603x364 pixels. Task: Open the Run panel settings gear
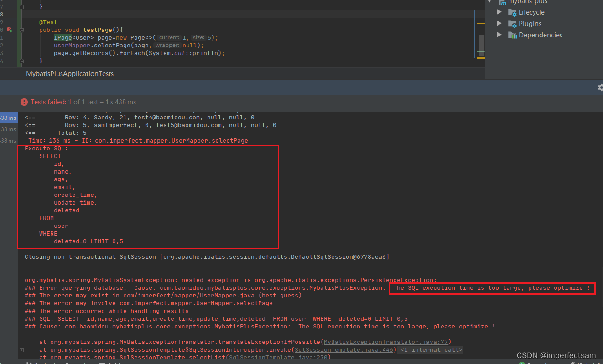(600, 87)
